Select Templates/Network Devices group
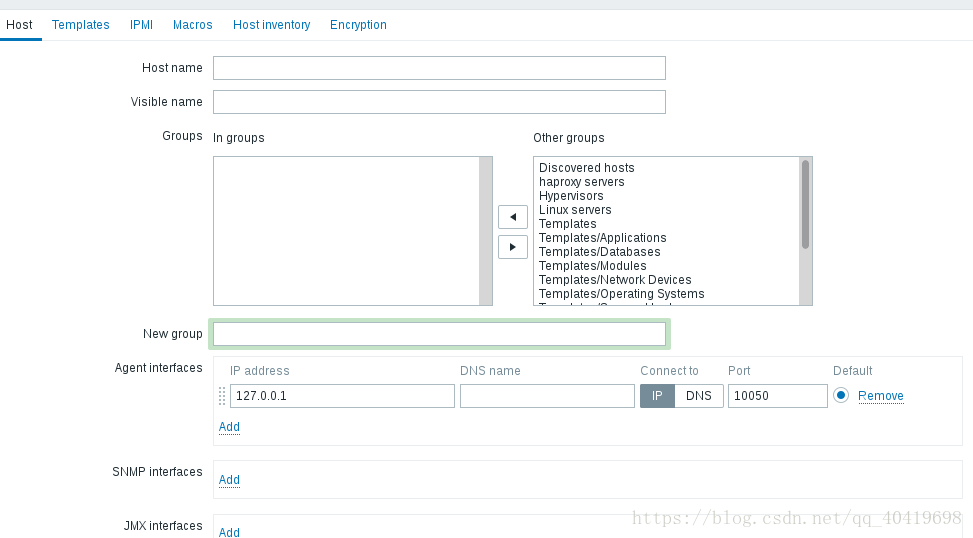 pos(615,280)
